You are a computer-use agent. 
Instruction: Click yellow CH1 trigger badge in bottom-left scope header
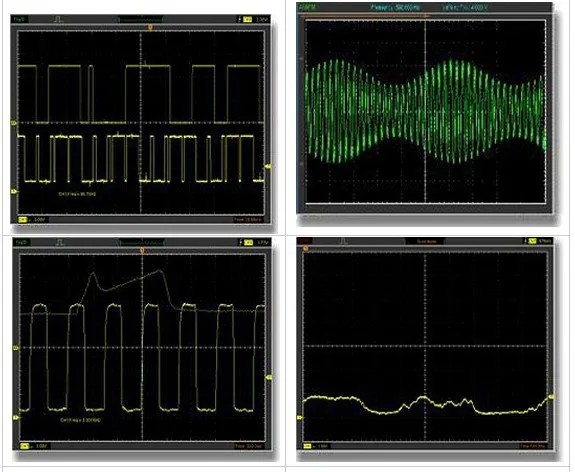click(249, 242)
